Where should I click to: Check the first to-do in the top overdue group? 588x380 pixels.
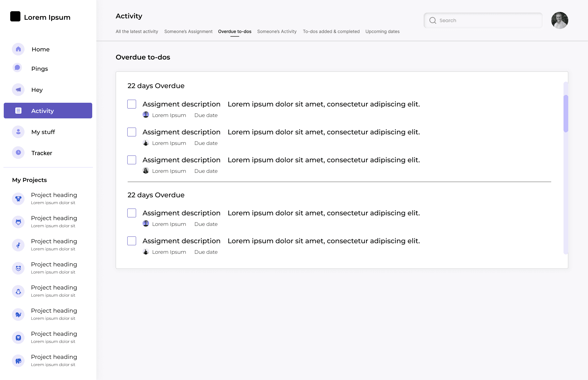pyautogui.click(x=132, y=104)
